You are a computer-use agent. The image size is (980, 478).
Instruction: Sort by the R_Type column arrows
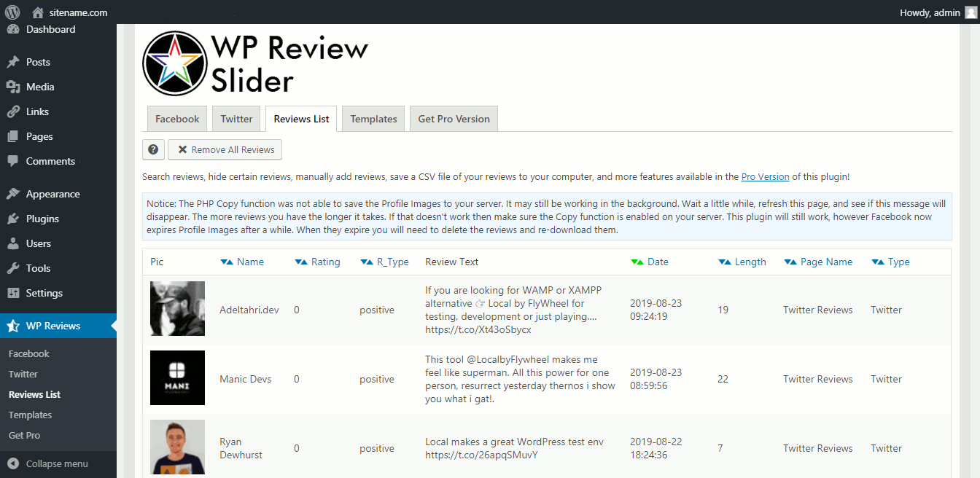367,262
